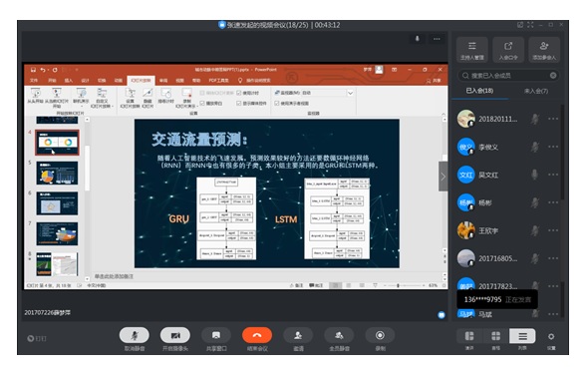The image size is (588, 376).
Task: Open more options for 李俊义
Action: [553, 147]
